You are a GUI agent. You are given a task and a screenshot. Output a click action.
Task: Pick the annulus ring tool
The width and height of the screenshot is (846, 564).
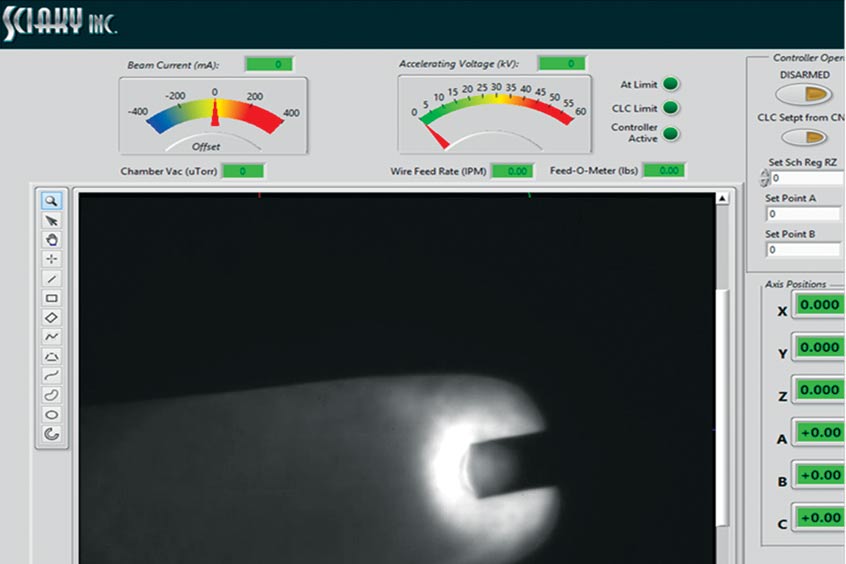point(52,434)
